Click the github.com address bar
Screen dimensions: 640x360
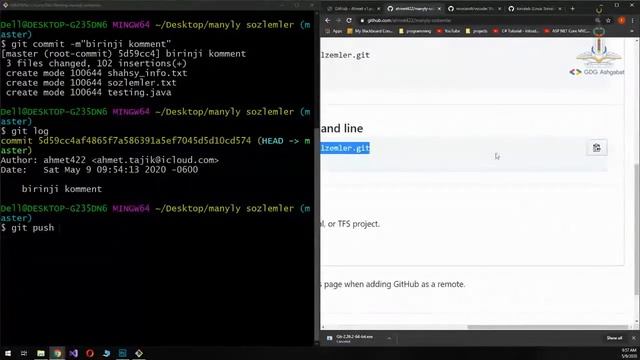pyautogui.click(x=473, y=20)
